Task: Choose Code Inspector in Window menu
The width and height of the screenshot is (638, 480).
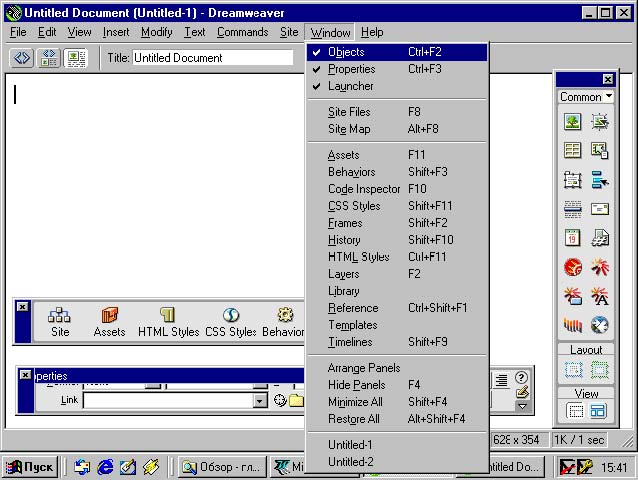Action: click(x=397, y=189)
